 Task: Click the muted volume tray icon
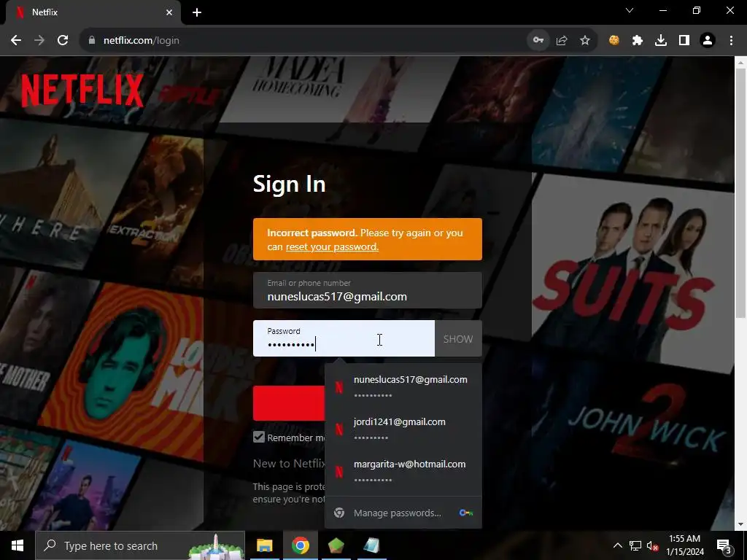click(653, 545)
